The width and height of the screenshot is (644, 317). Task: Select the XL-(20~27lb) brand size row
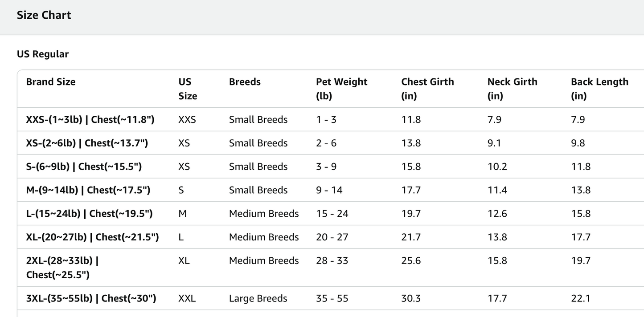pos(331,237)
